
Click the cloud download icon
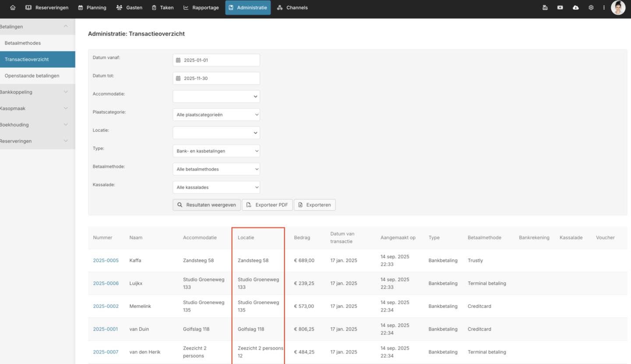[575, 7]
